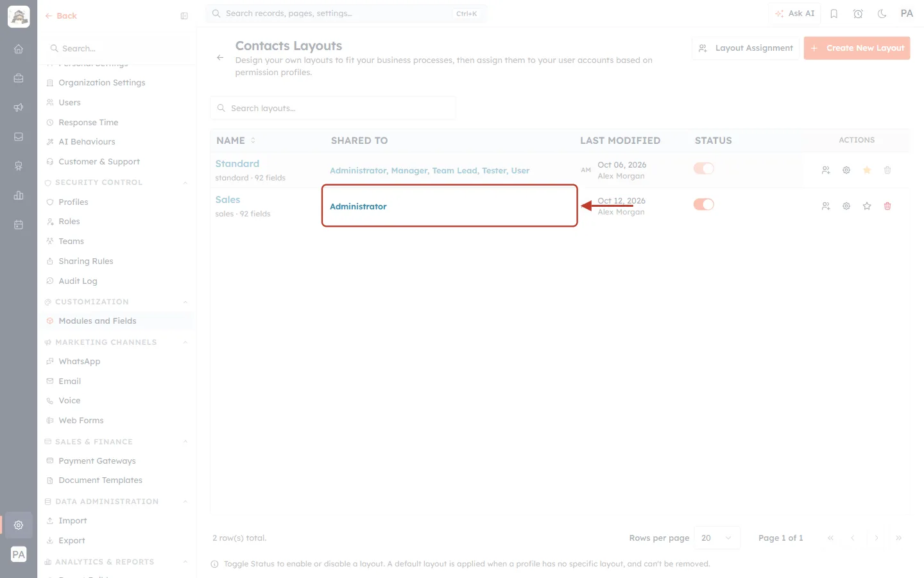The image size is (924, 578).
Task: Mark Sales layout as default star
Action: coord(867,206)
